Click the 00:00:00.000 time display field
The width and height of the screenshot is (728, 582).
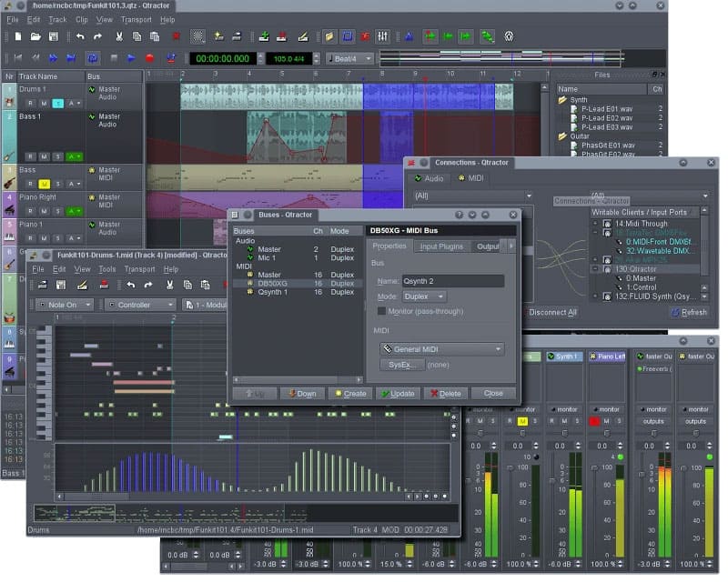pyautogui.click(x=223, y=58)
